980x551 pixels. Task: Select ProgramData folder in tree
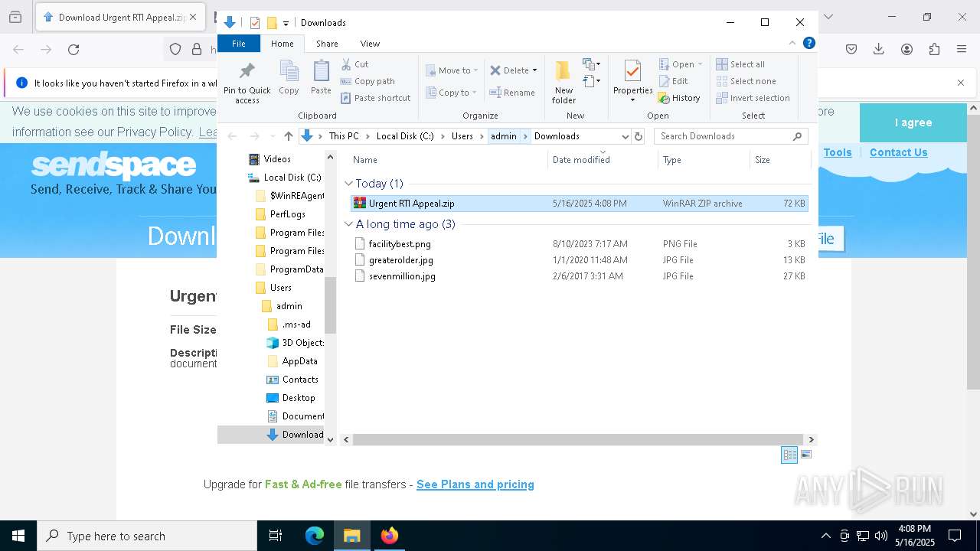tap(296, 269)
